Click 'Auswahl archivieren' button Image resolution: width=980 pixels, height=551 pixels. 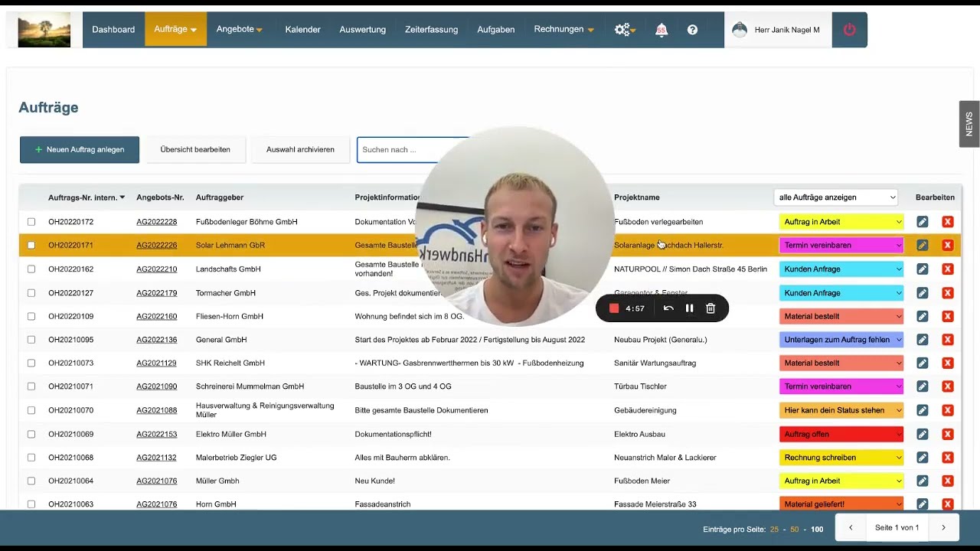click(x=300, y=150)
